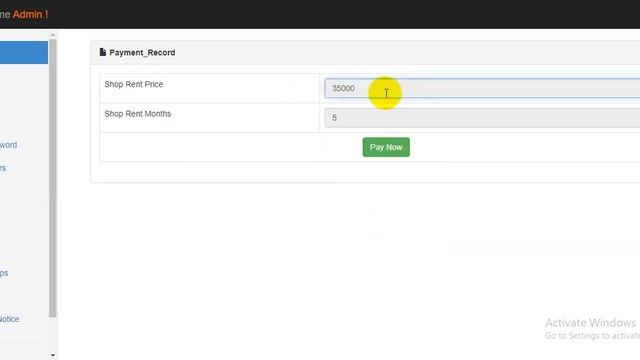Click the 'Payment_Record' panel heading

click(x=142, y=52)
